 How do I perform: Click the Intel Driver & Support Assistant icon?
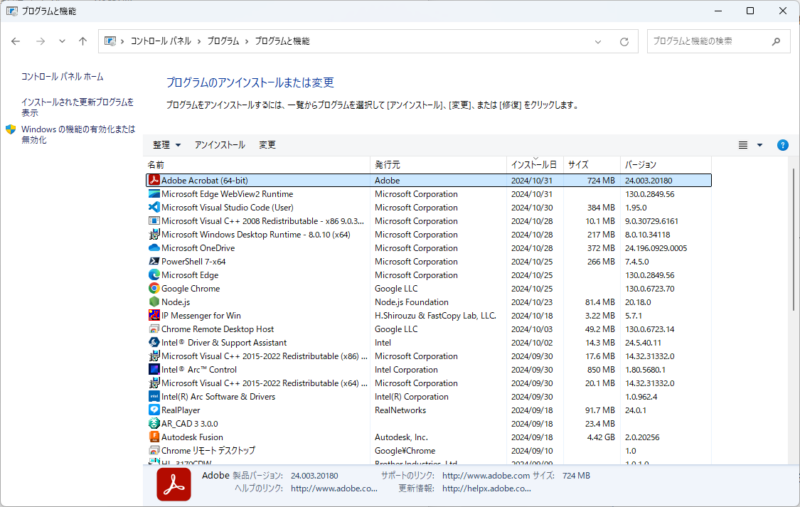[154, 342]
